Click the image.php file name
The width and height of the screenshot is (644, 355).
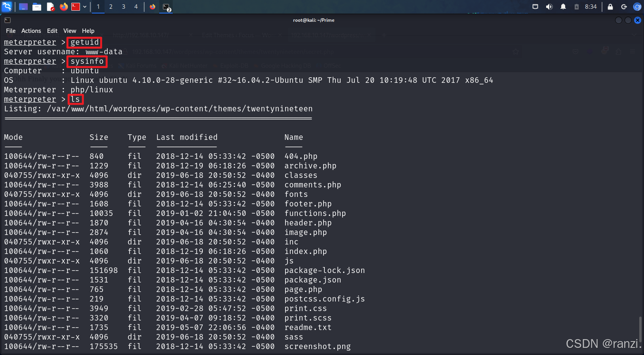click(305, 233)
